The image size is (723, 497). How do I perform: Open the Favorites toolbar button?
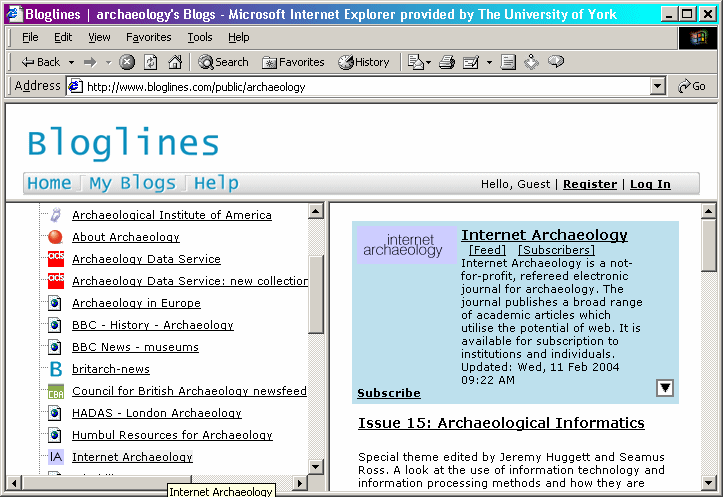(293, 62)
